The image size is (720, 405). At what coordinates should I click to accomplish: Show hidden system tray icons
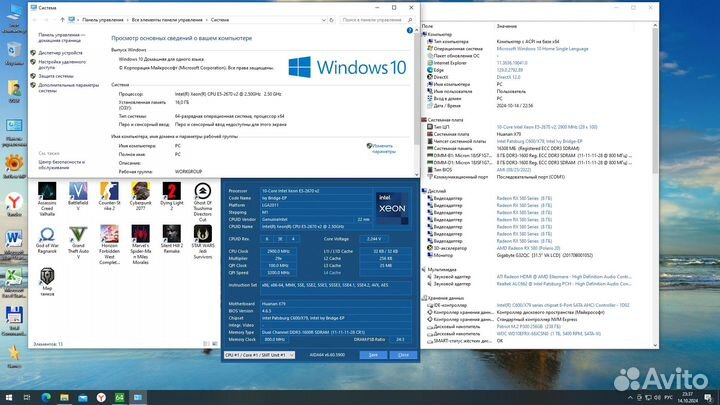(630, 398)
